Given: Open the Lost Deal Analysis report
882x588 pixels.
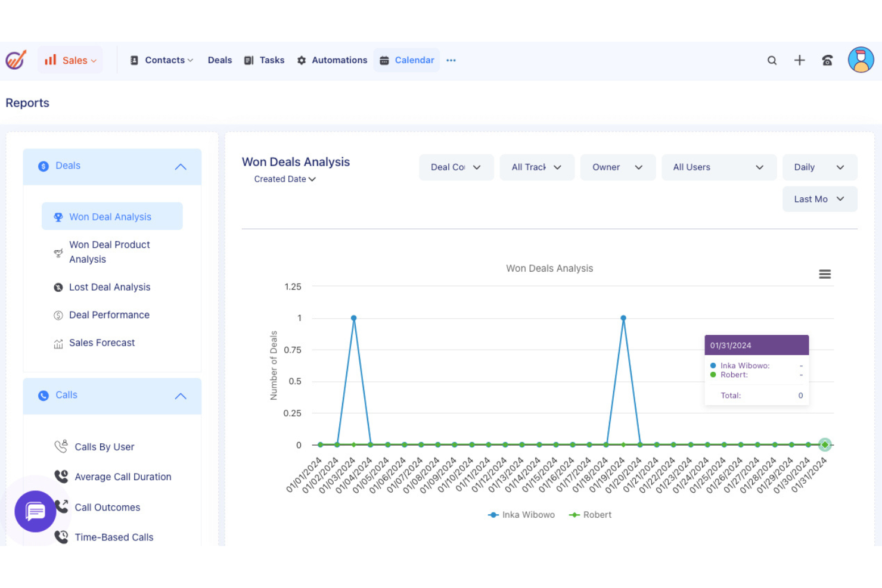Looking at the screenshot, I should [110, 287].
